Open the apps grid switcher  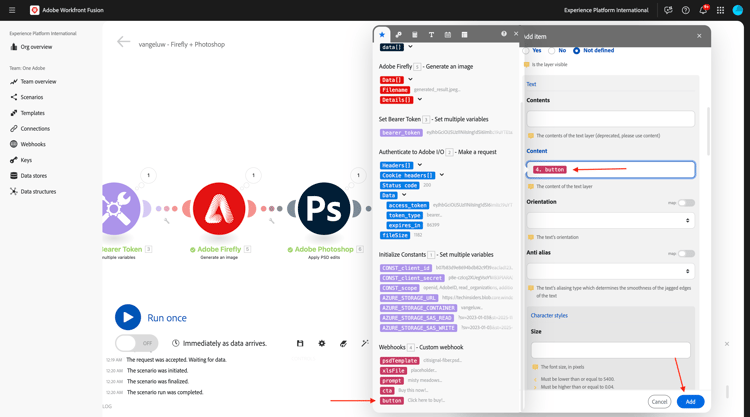pos(720,10)
